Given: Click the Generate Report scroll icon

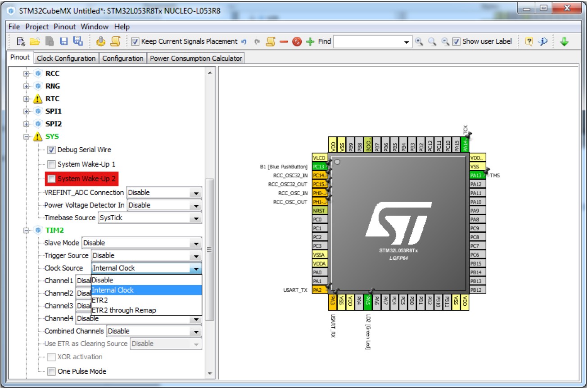Looking at the screenshot, I should pyautogui.click(x=115, y=42).
